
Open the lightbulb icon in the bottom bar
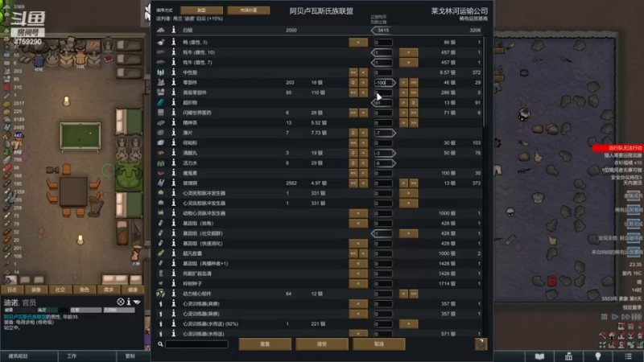coord(598,356)
